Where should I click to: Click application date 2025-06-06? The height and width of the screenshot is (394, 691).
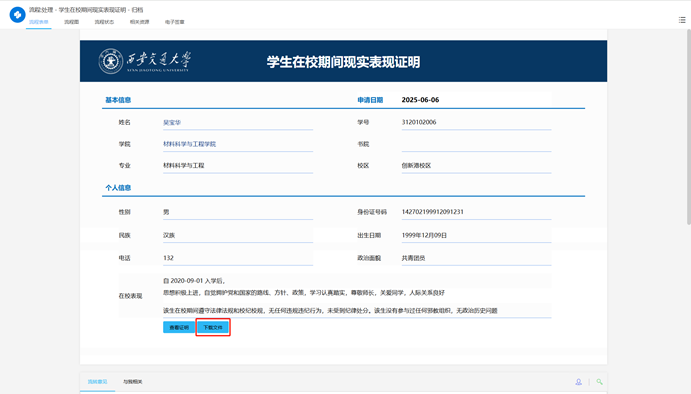pos(420,100)
